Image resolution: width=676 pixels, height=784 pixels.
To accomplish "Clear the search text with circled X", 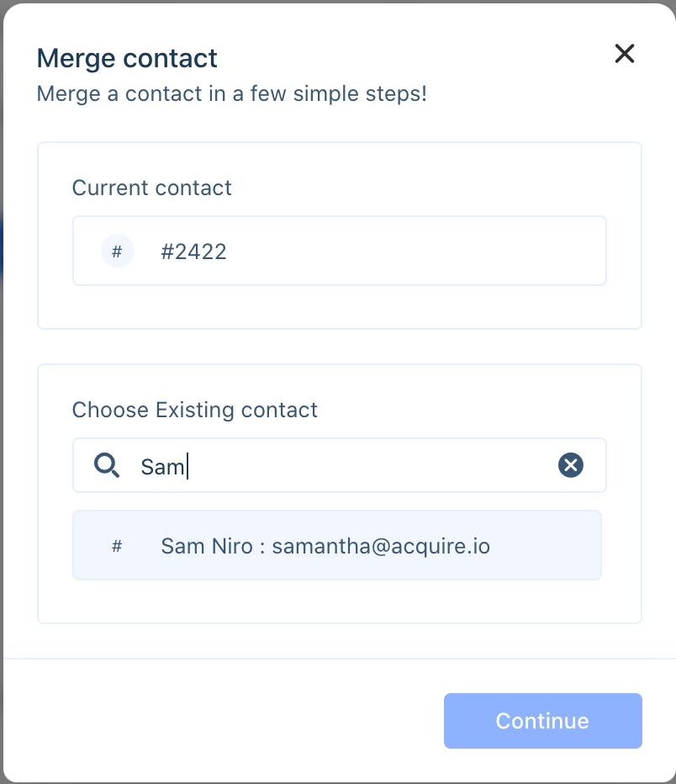I will coord(571,465).
